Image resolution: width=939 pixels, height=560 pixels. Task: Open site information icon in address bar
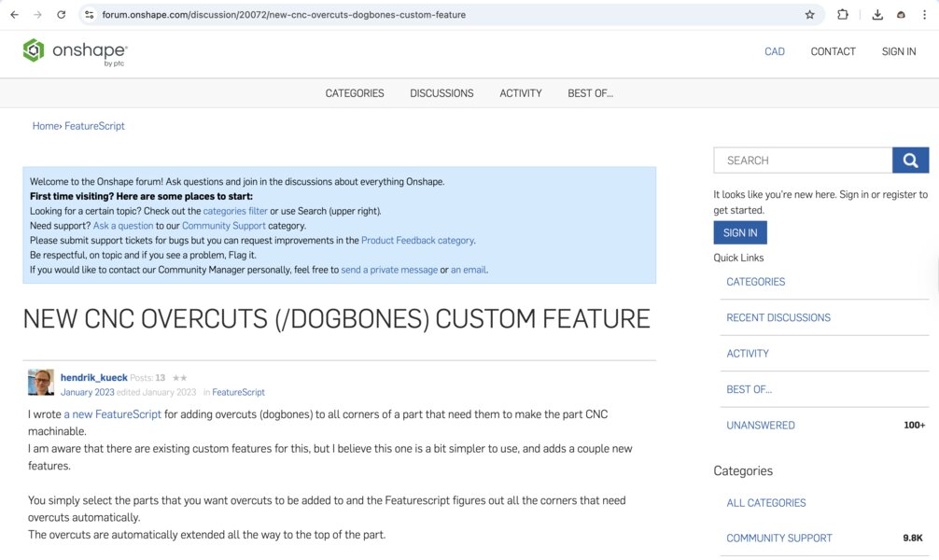pos(90,15)
